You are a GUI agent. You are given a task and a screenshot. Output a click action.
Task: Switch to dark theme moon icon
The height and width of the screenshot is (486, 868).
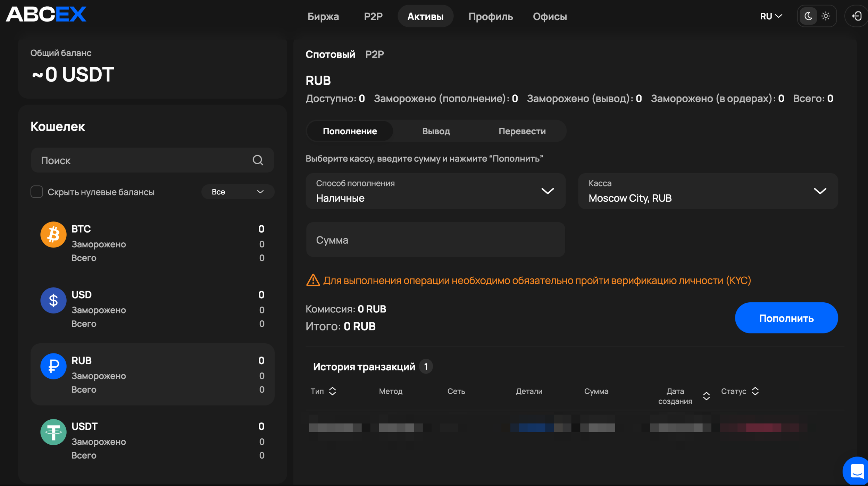pos(808,16)
